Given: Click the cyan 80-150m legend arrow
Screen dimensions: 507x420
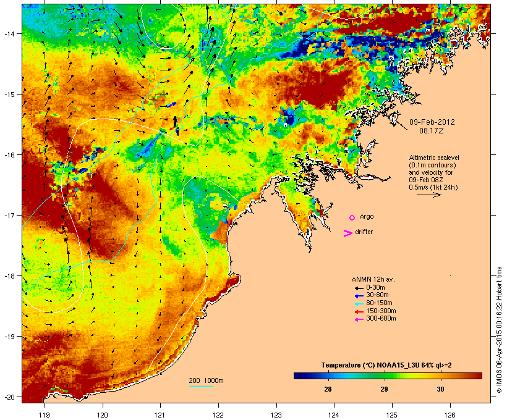Looking at the screenshot, I should point(359,304).
